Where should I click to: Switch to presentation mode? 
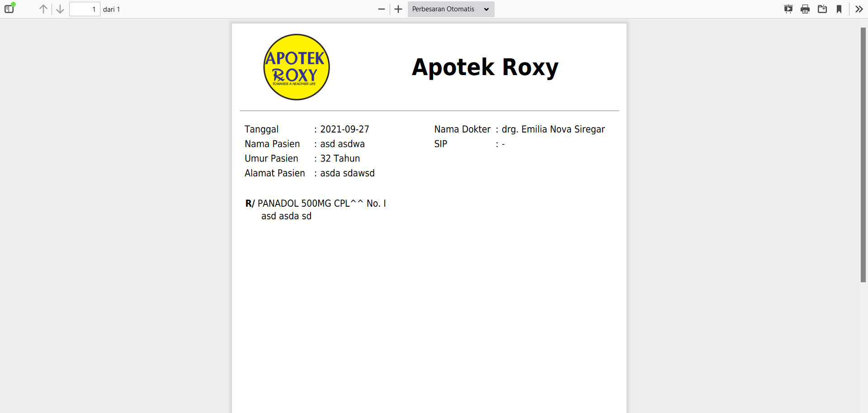coord(788,9)
